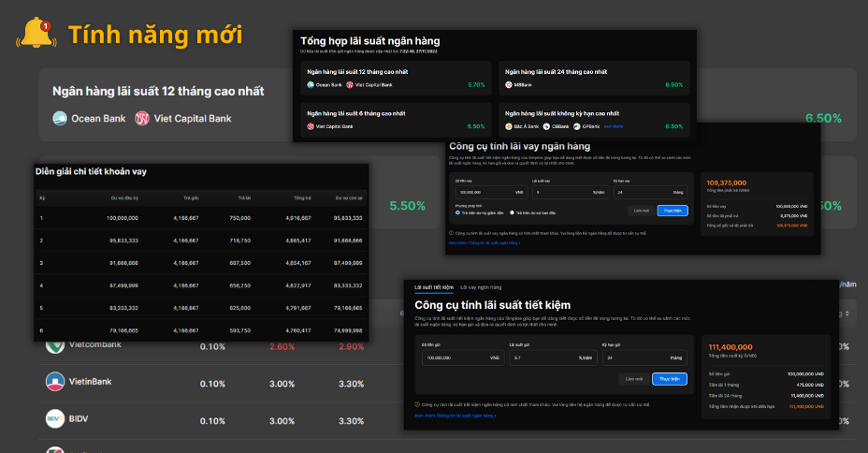Open 'Xem thêm Thông tin lãi suất' link in savings tool
Screen dimensions: 868x453
click(455, 414)
